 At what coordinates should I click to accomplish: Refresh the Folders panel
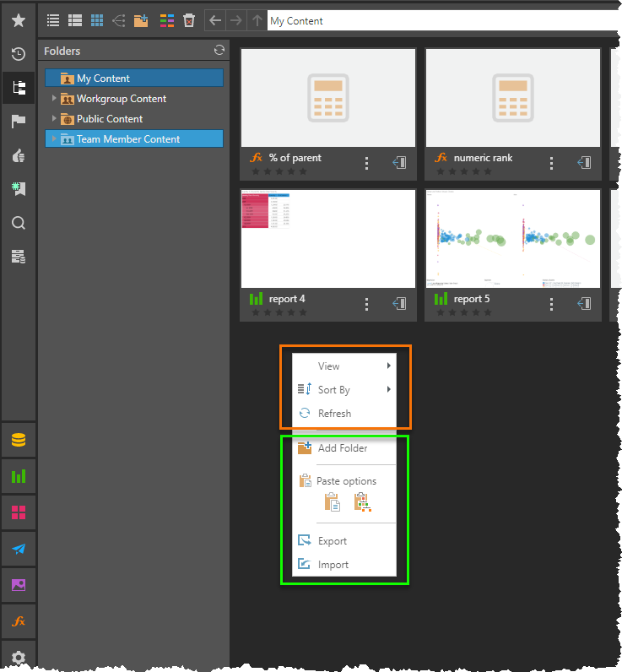point(219,51)
